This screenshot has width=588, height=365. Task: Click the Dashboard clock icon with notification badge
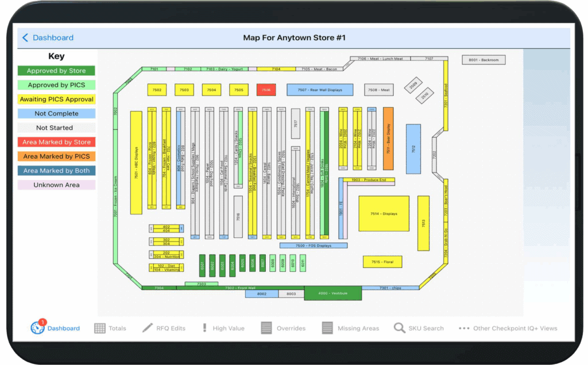coord(36,326)
